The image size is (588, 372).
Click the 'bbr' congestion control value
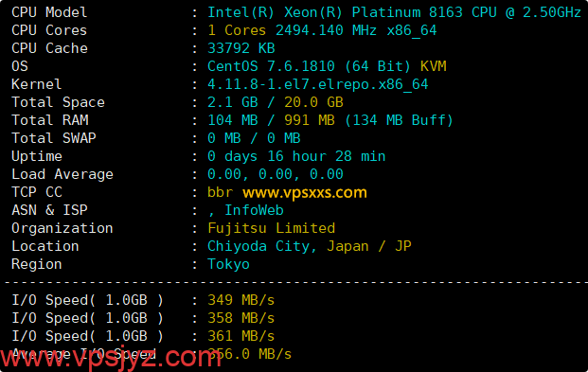pos(220,192)
